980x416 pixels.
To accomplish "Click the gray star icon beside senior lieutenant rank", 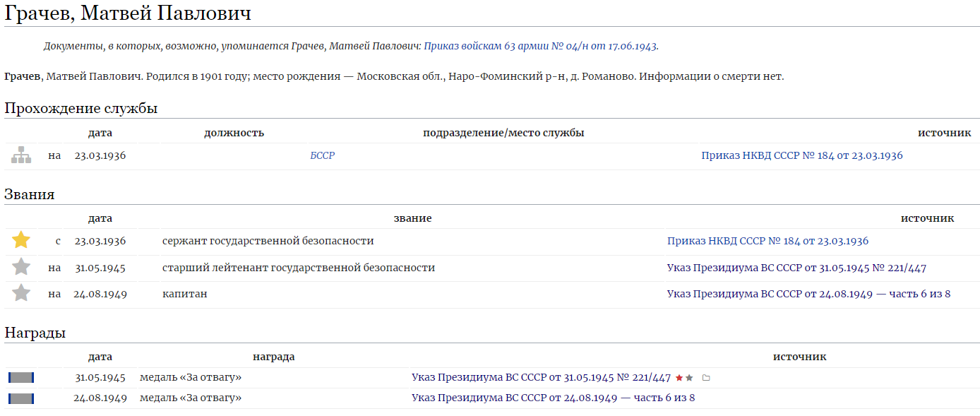I will (21, 268).
